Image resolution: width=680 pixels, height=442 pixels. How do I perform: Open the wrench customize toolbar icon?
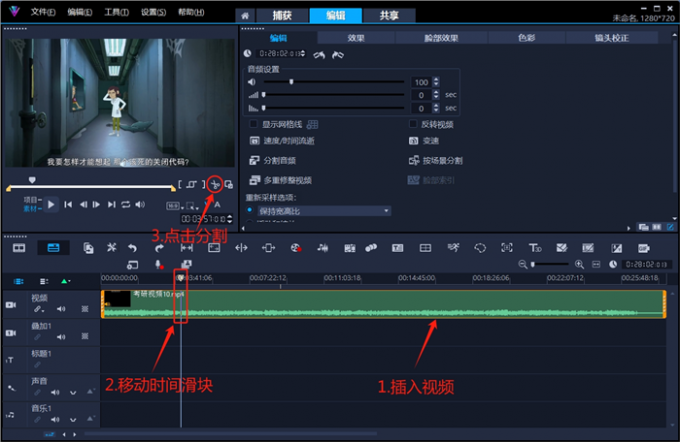click(x=111, y=248)
